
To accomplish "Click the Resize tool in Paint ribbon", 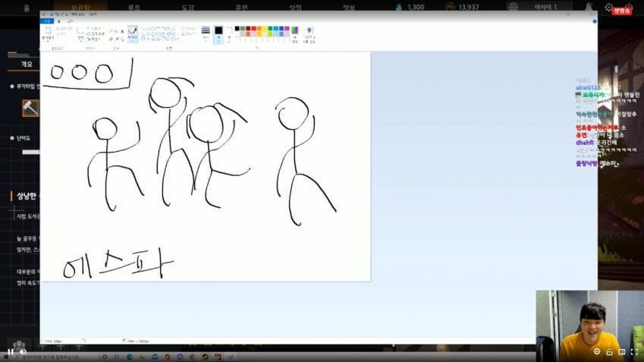I will tap(95, 33).
